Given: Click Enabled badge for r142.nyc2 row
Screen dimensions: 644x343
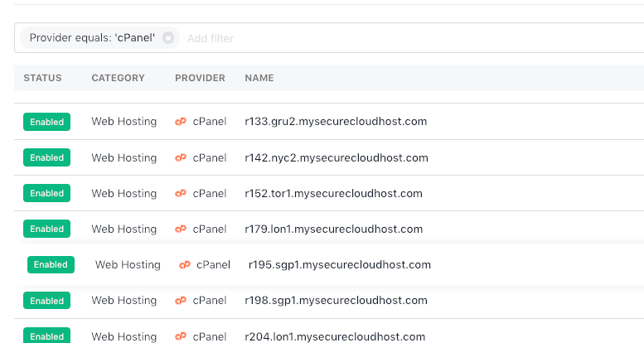Looking at the screenshot, I should [46, 157].
